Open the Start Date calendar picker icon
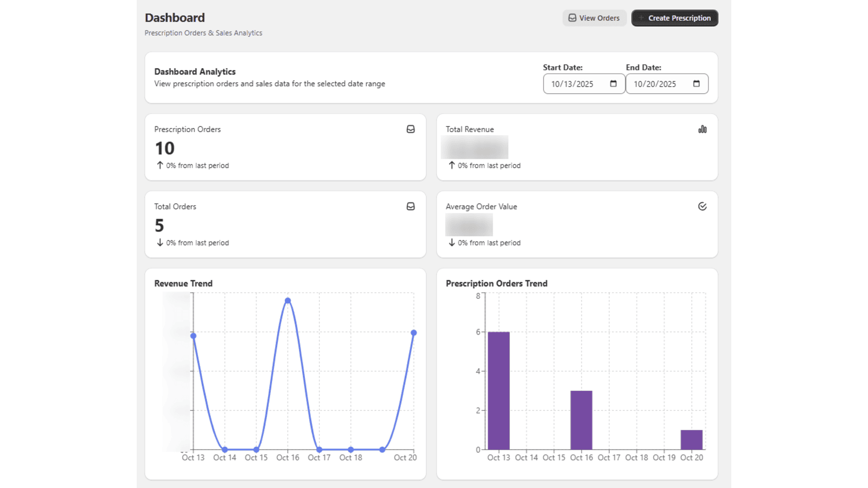Screen dimensions: 868x488 (613, 84)
